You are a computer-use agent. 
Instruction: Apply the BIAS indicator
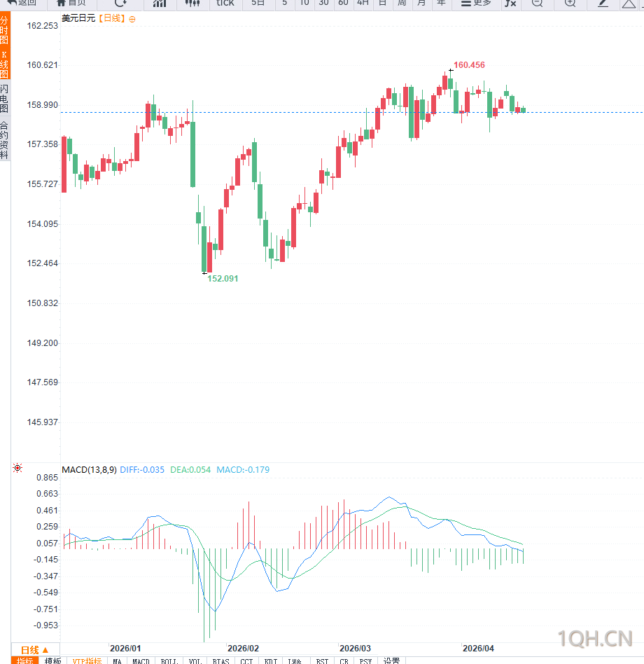tap(221, 660)
